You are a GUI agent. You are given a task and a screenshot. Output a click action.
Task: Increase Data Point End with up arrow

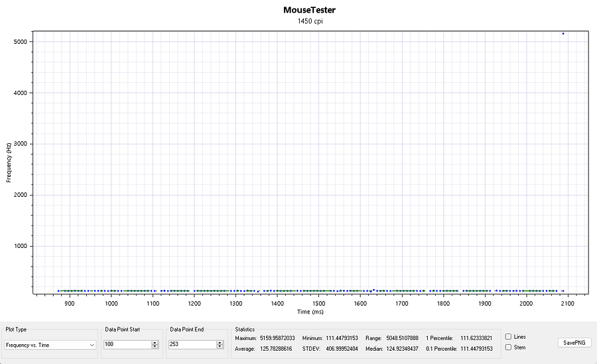[220, 342]
